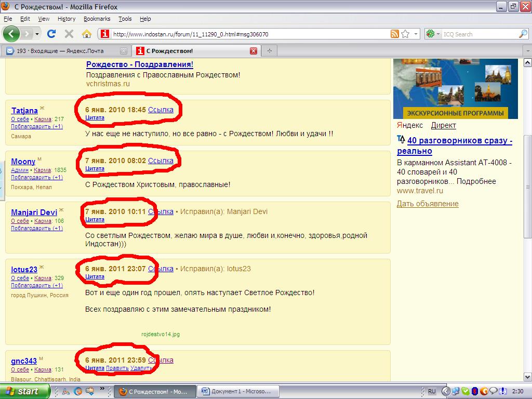This screenshot has height=399, width=532.
Task: Click the Stop loading X icon
Action: tap(69, 34)
